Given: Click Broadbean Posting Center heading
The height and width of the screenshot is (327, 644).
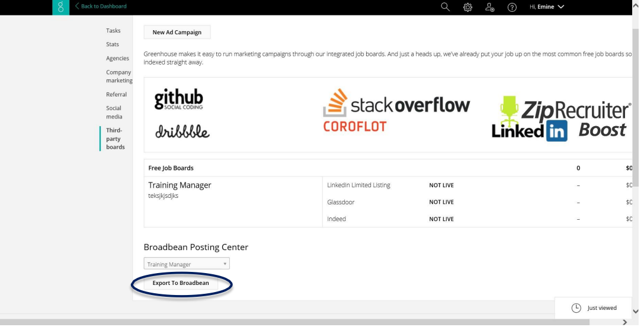Looking at the screenshot, I should (x=196, y=247).
